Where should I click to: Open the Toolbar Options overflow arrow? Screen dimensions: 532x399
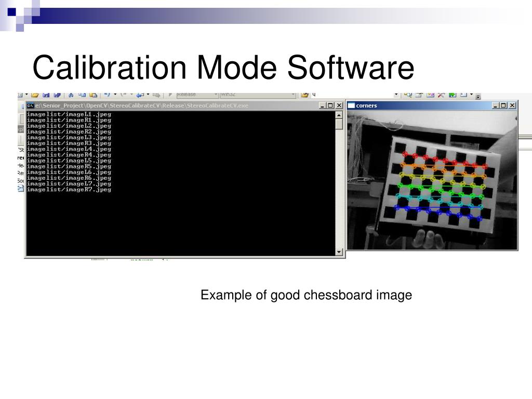[x=478, y=97]
